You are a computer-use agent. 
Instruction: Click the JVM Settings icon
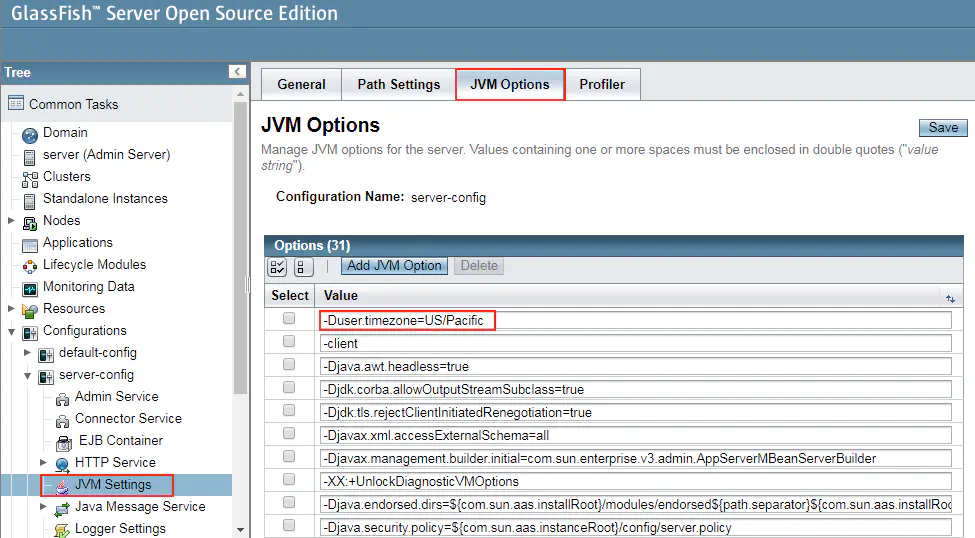pyautogui.click(x=62, y=486)
